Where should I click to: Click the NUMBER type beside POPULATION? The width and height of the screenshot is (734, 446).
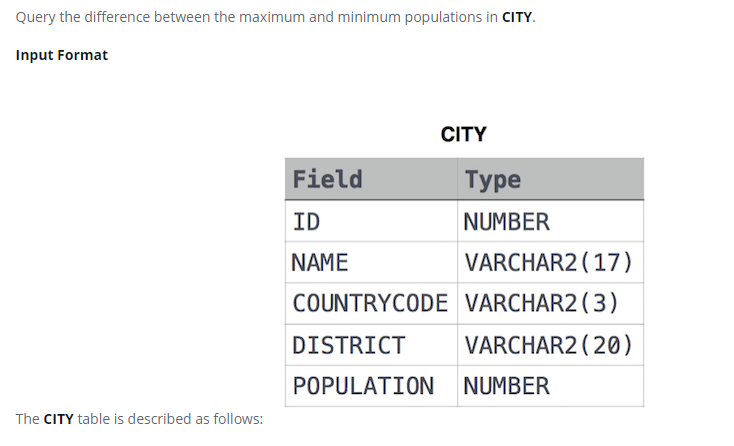[550, 386]
